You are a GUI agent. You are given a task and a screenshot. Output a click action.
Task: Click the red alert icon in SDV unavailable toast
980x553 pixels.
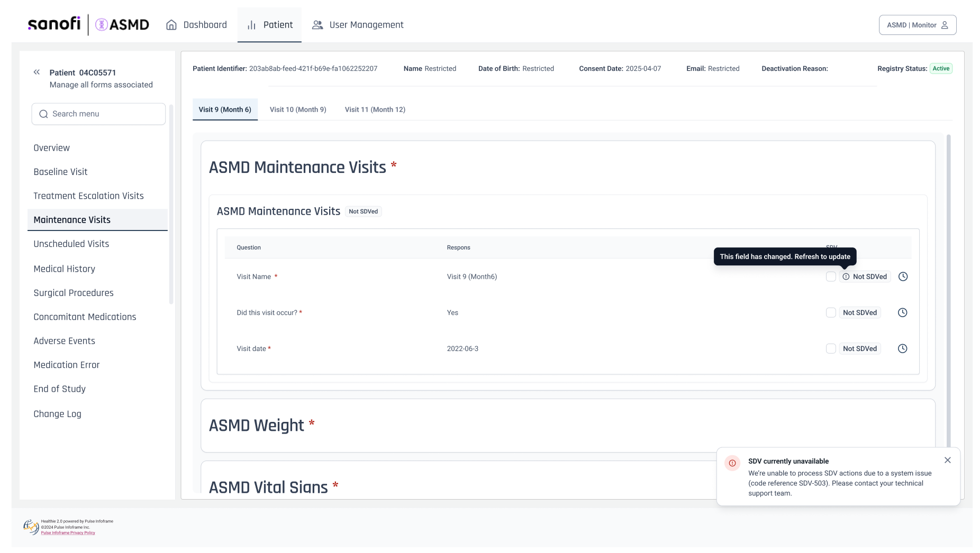[732, 463]
